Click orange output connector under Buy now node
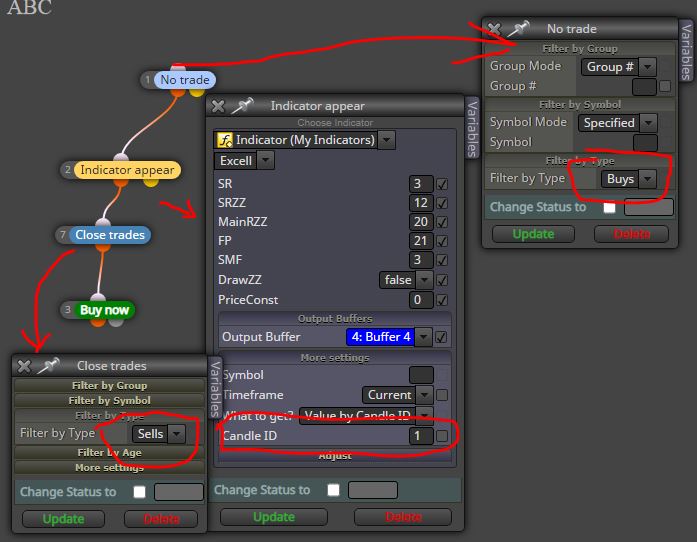697x542 pixels. pyautogui.click(x=97, y=322)
